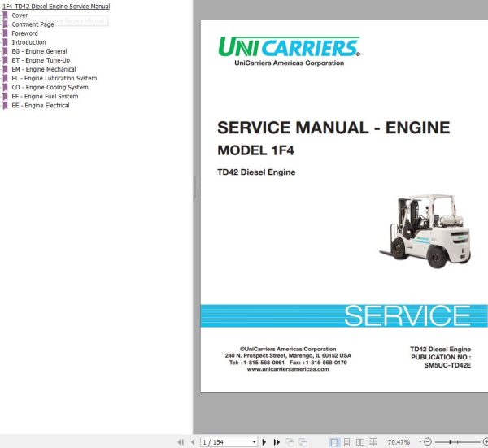Open EG - Engine General bookmark
This screenshot has width=488, height=448.
(39, 51)
